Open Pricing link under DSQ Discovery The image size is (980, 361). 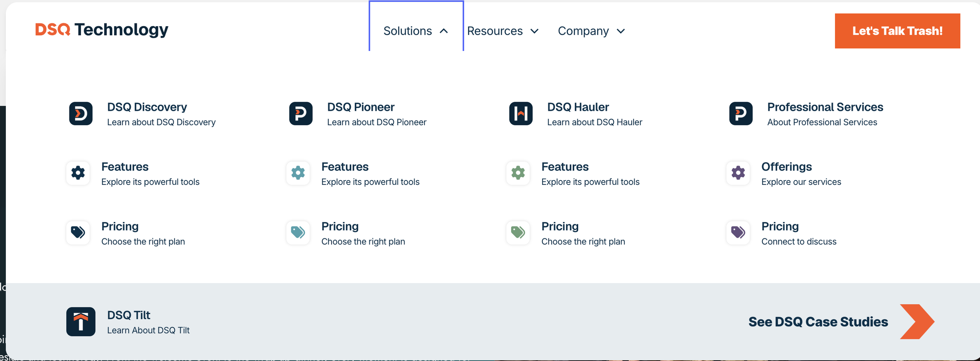click(x=120, y=226)
